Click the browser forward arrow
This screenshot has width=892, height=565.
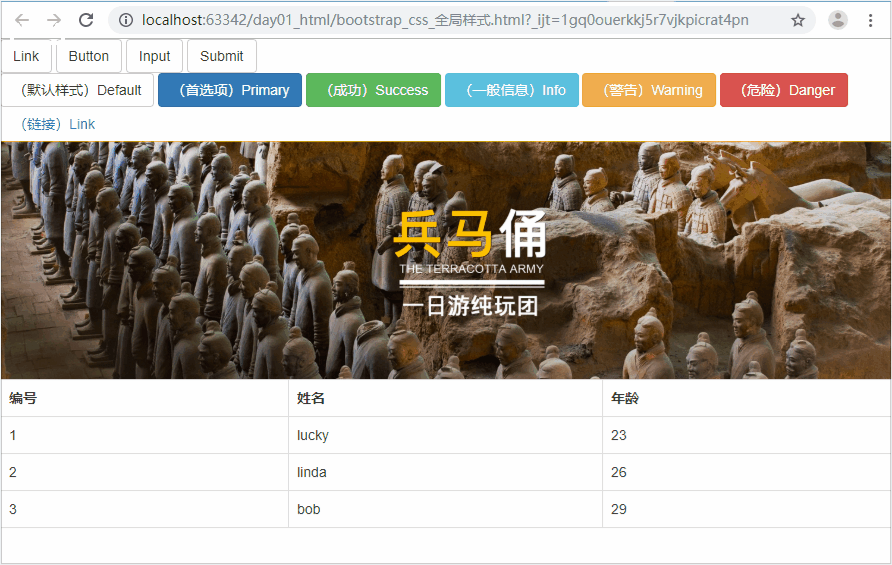point(54,20)
